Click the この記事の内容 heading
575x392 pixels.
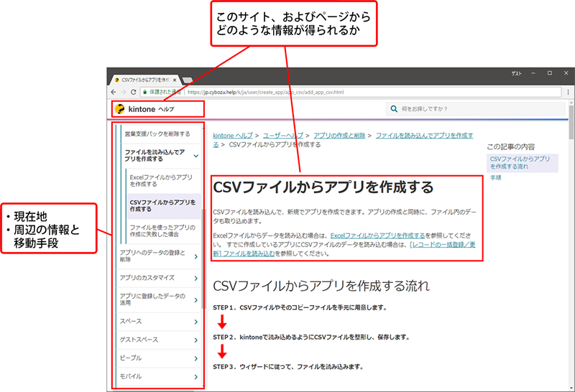click(511, 147)
